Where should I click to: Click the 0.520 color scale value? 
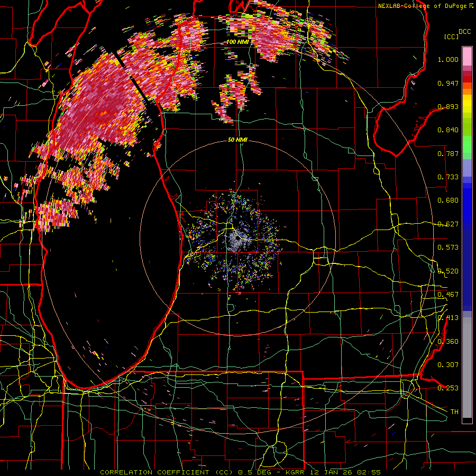448,271
